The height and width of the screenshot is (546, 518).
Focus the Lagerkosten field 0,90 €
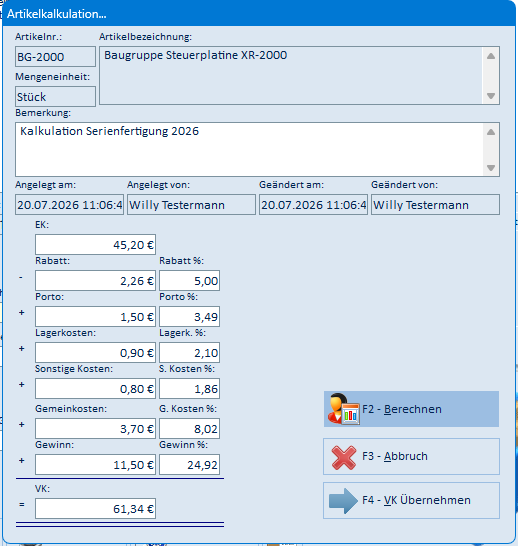(95, 353)
